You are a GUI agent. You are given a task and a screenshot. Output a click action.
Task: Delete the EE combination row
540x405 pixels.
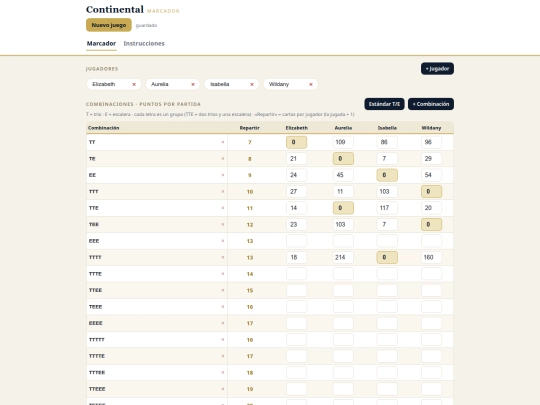click(x=222, y=175)
